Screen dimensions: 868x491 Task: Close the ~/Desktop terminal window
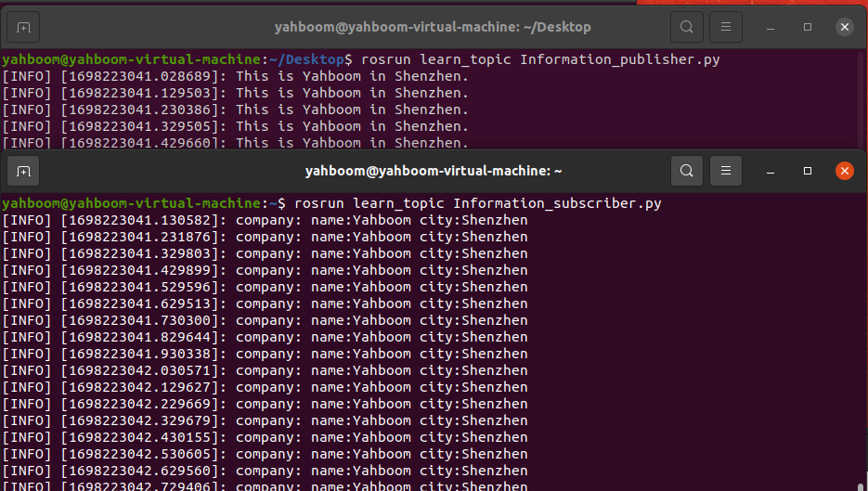click(x=845, y=27)
